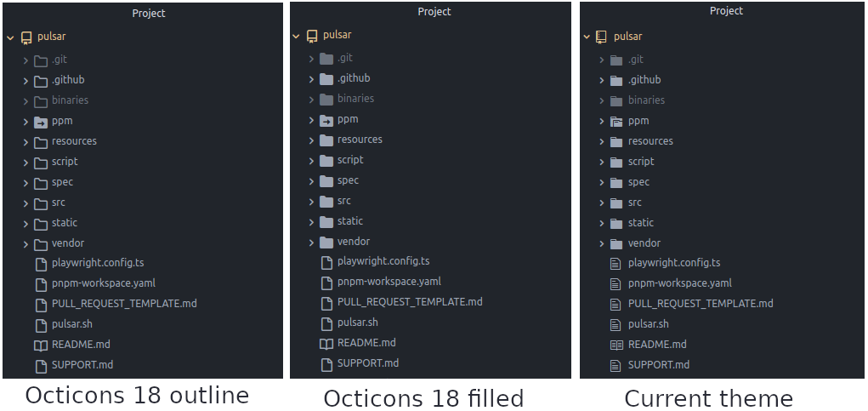Open playwright.config.ts in the outline panel
Screen dimensions: 868x411
coord(97,263)
